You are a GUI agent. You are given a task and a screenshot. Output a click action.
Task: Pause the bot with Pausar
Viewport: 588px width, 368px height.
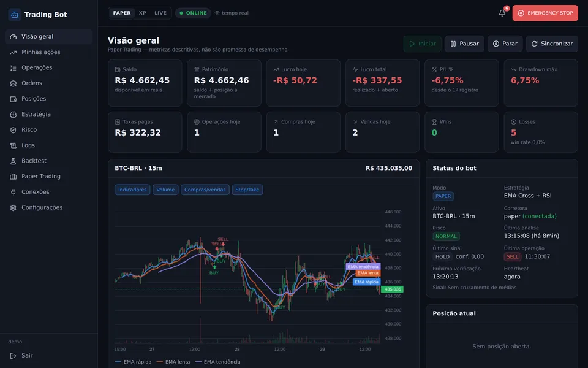click(464, 44)
